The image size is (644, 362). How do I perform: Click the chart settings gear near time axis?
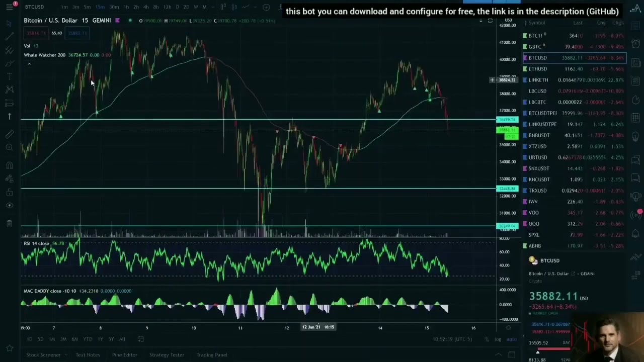pyautogui.click(x=508, y=328)
